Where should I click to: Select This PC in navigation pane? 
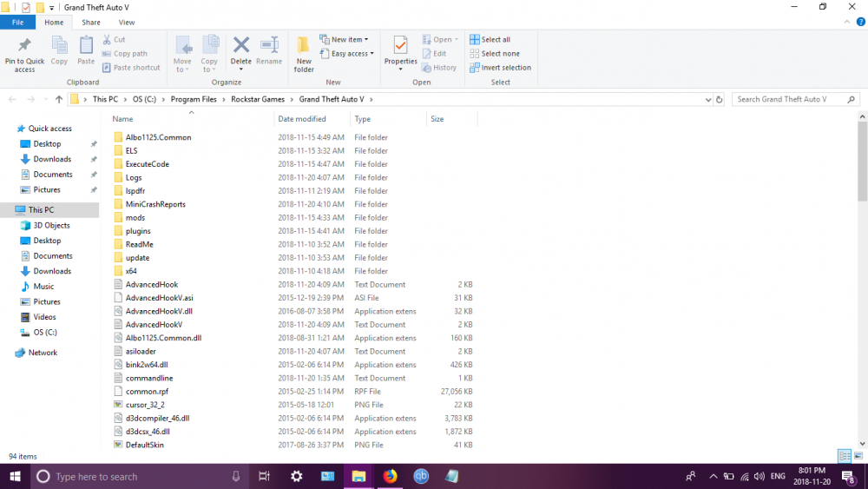tap(41, 210)
